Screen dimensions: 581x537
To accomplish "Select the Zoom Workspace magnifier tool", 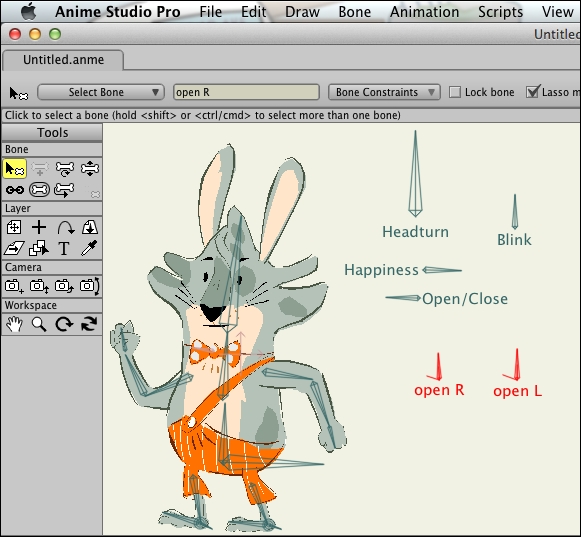I will (x=39, y=324).
